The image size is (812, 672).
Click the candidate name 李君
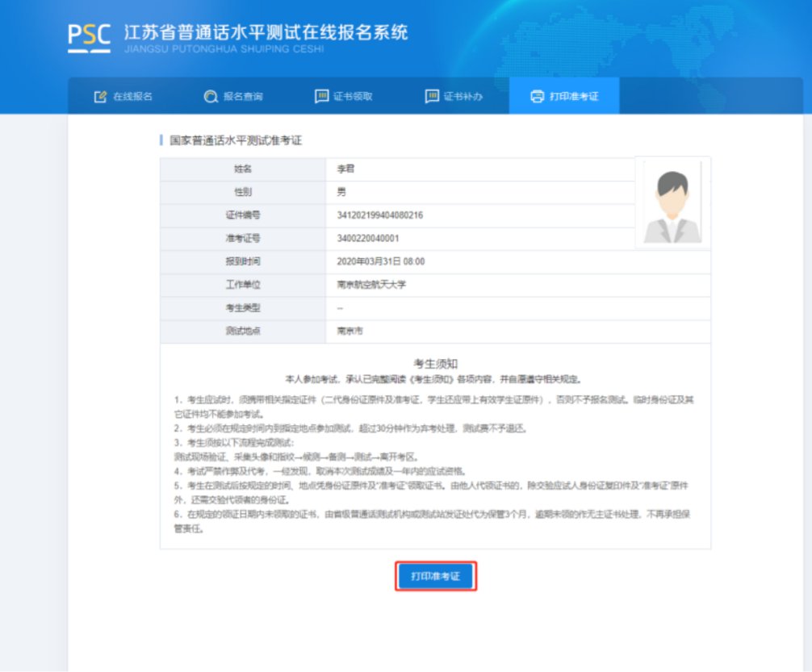pos(345,169)
